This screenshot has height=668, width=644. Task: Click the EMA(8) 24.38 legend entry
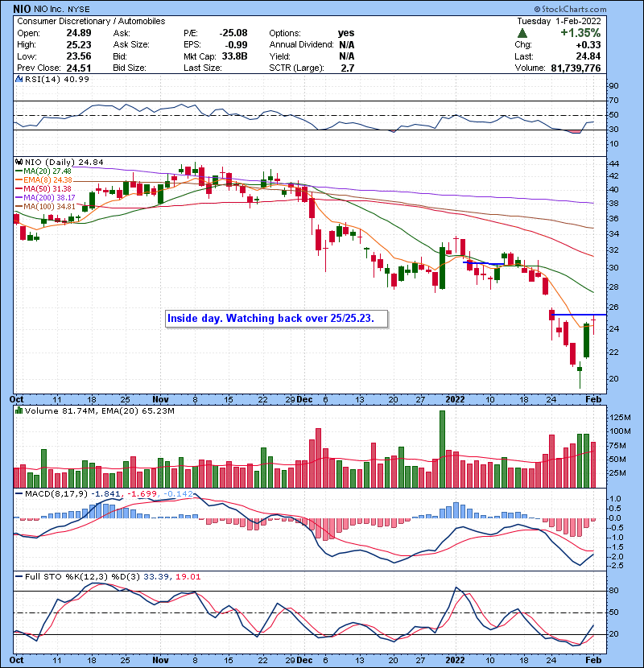point(43,179)
